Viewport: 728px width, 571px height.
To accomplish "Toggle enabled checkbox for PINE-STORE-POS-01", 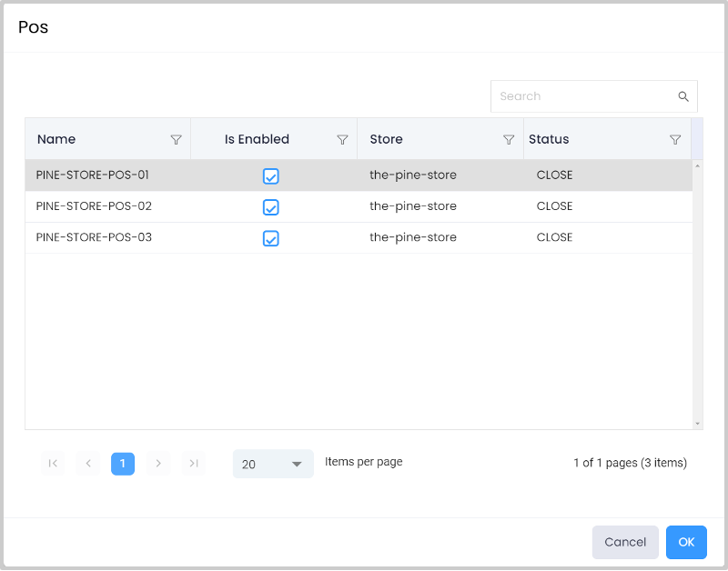I will pyautogui.click(x=270, y=176).
